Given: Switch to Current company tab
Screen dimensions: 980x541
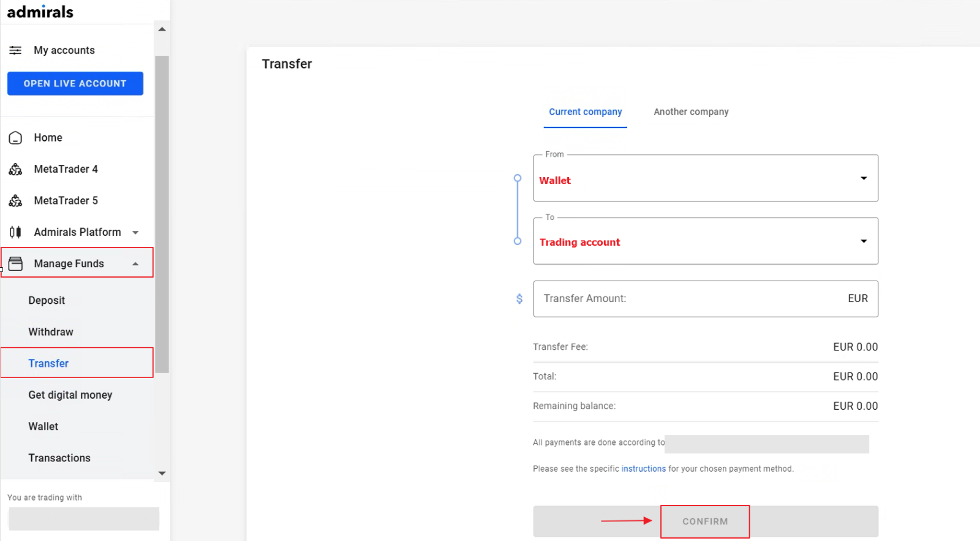Looking at the screenshot, I should [x=586, y=112].
